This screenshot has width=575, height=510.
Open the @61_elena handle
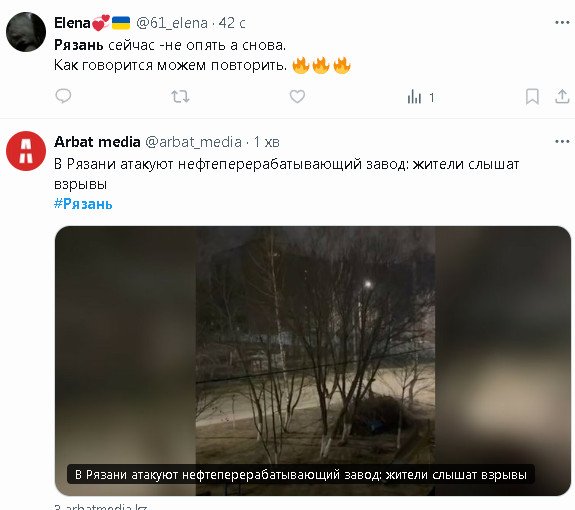[x=172, y=23]
